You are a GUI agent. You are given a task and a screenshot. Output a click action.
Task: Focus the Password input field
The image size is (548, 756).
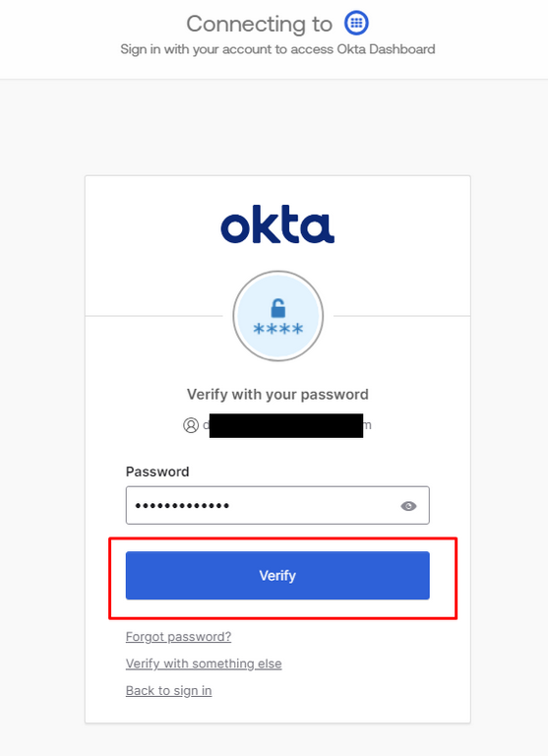click(x=277, y=505)
